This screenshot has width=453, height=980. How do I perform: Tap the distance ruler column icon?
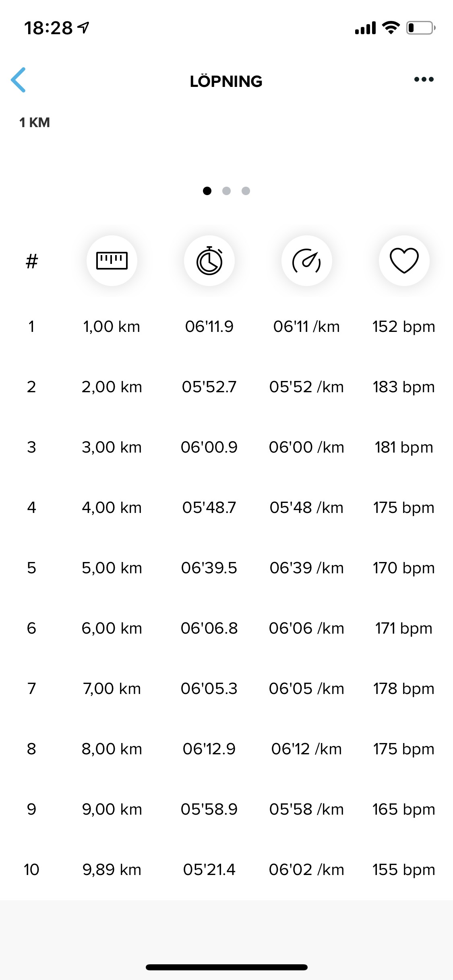click(x=112, y=261)
